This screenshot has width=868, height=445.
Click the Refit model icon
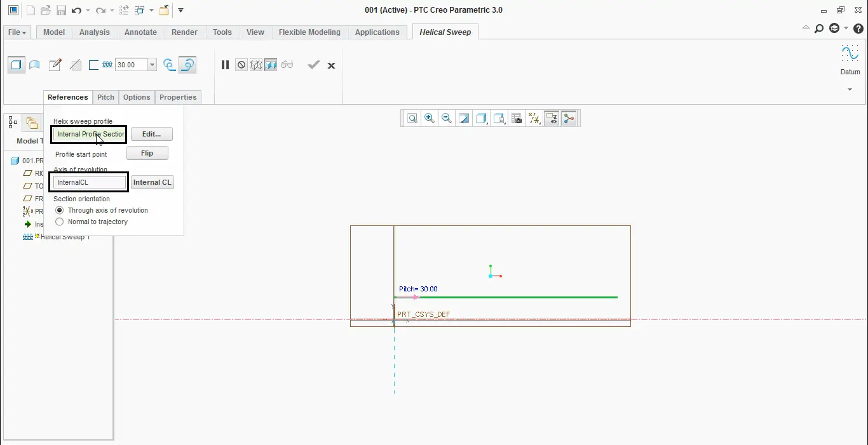click(x=412, y=118)
